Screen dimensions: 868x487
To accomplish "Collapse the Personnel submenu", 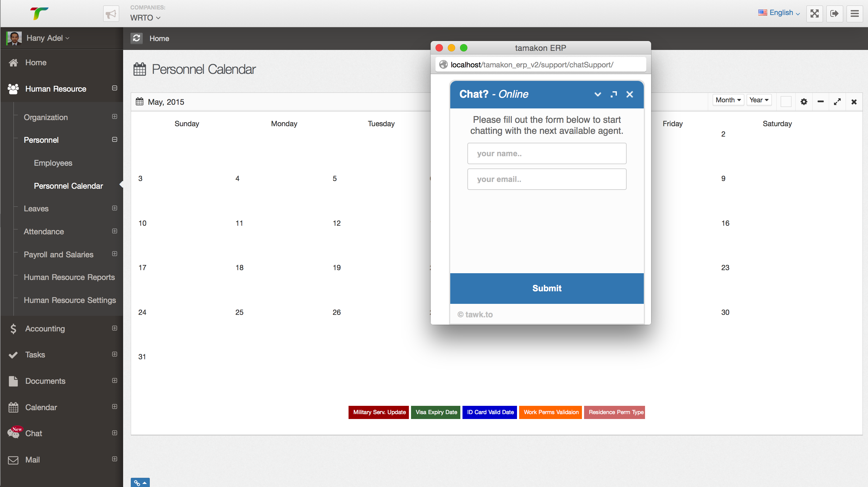I will pos(115,140).
